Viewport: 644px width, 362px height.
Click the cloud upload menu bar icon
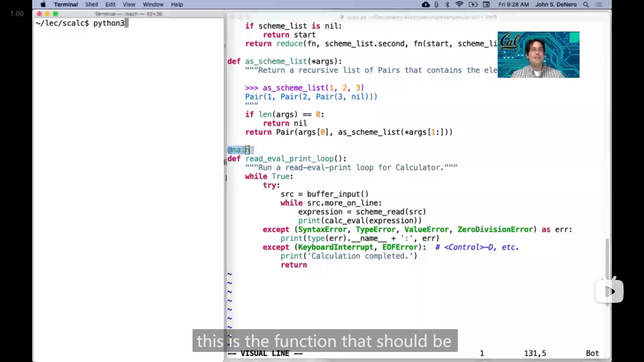[426, 4]
